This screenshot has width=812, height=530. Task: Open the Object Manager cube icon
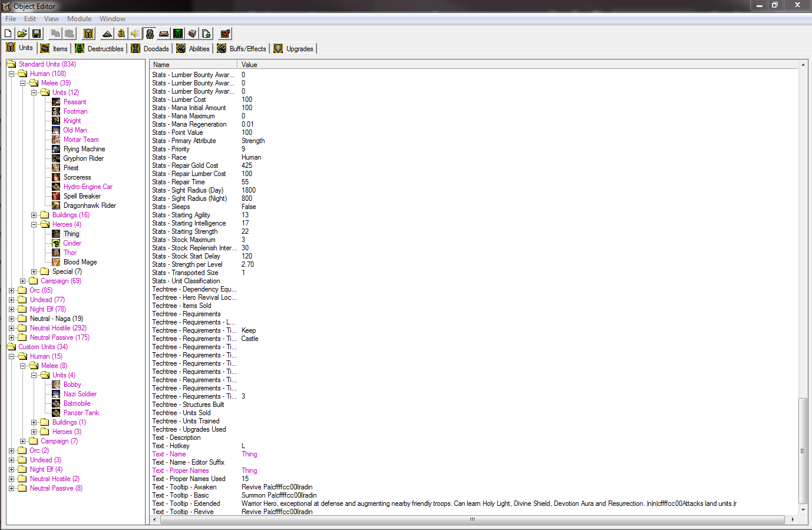[192, 34]
